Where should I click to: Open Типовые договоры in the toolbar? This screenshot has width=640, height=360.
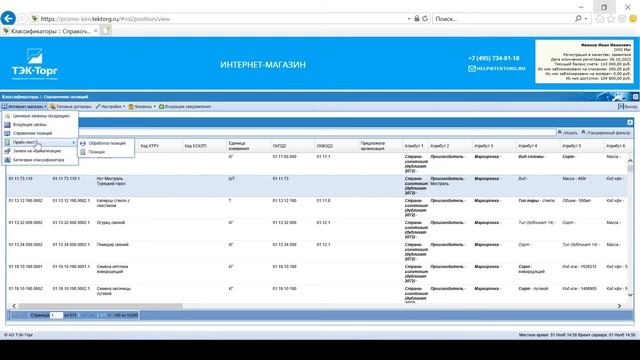pyautogui.click(x=71, y=107)
